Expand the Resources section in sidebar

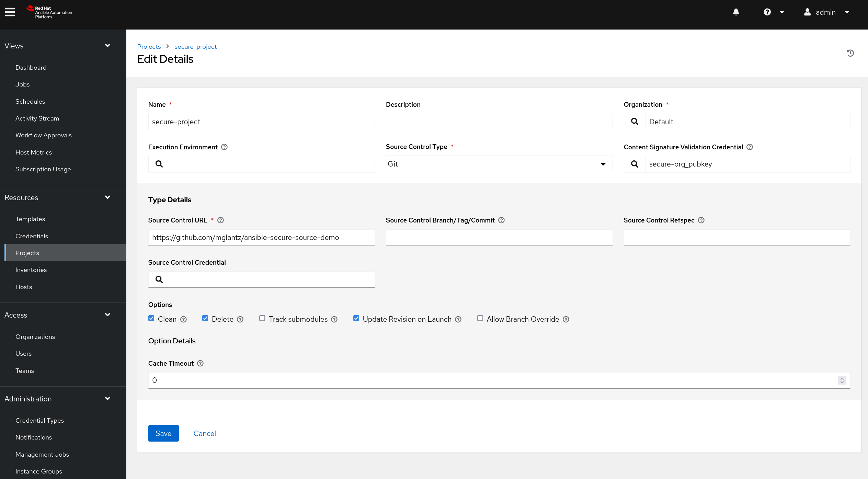107,197
